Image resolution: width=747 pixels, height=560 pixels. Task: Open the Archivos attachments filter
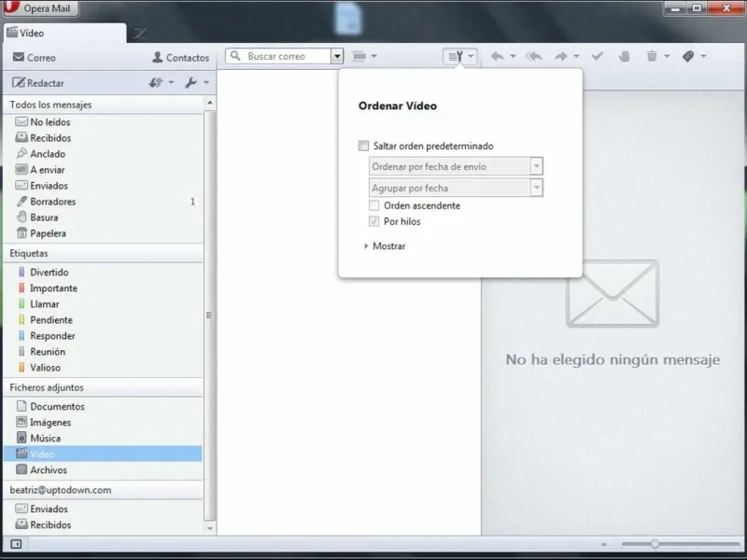click(x=103, y=470)
